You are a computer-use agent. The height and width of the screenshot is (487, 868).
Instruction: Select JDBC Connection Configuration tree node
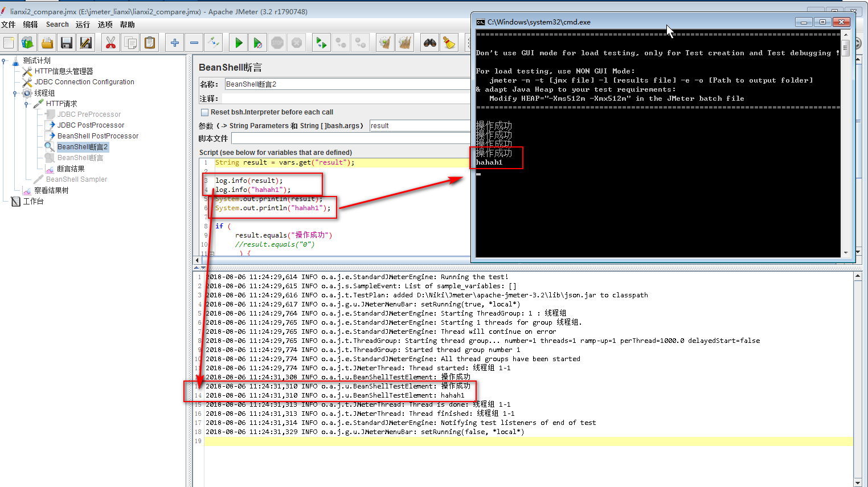click(x=84, y=82)
